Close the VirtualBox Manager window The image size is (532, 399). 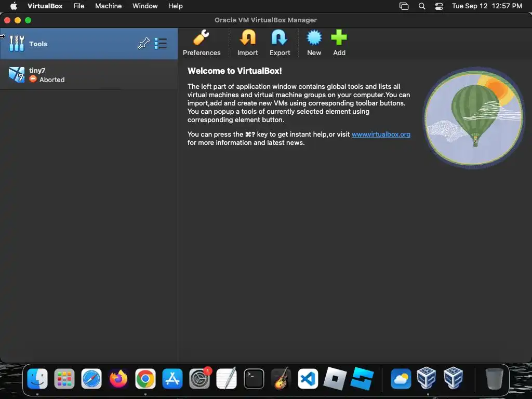[7, 20]
